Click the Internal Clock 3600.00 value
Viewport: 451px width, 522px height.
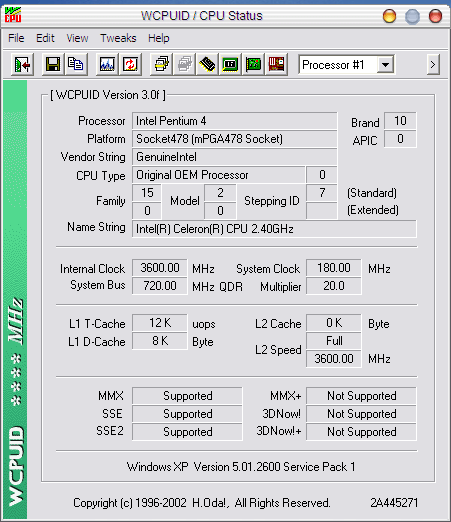[160, 268]
